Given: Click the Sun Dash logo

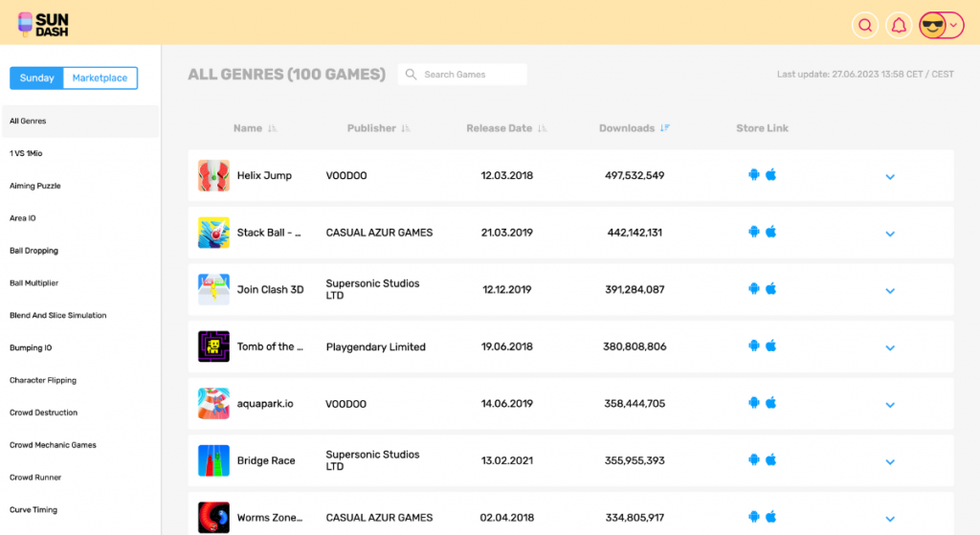Looking at the screenshot, I should [x=43, y=24].
